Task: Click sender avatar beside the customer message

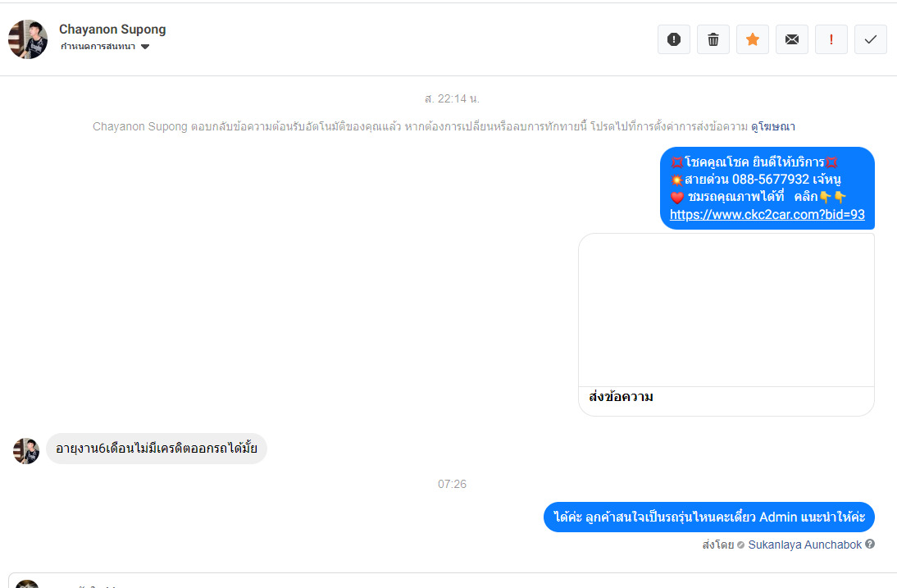Action: pos(26,451)
